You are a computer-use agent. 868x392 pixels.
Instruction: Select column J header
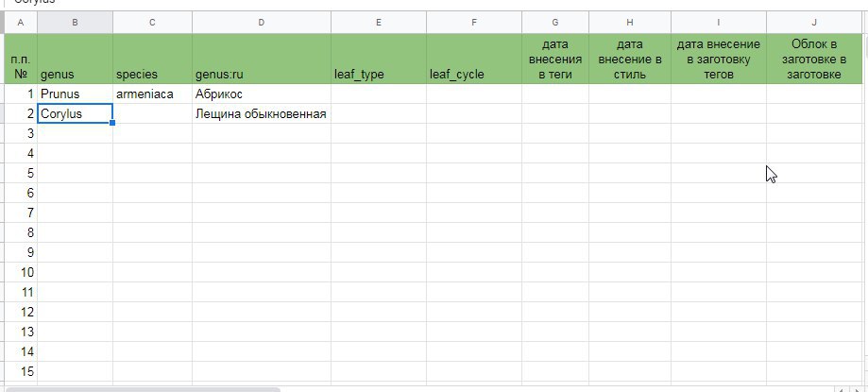tap(814, 22)
